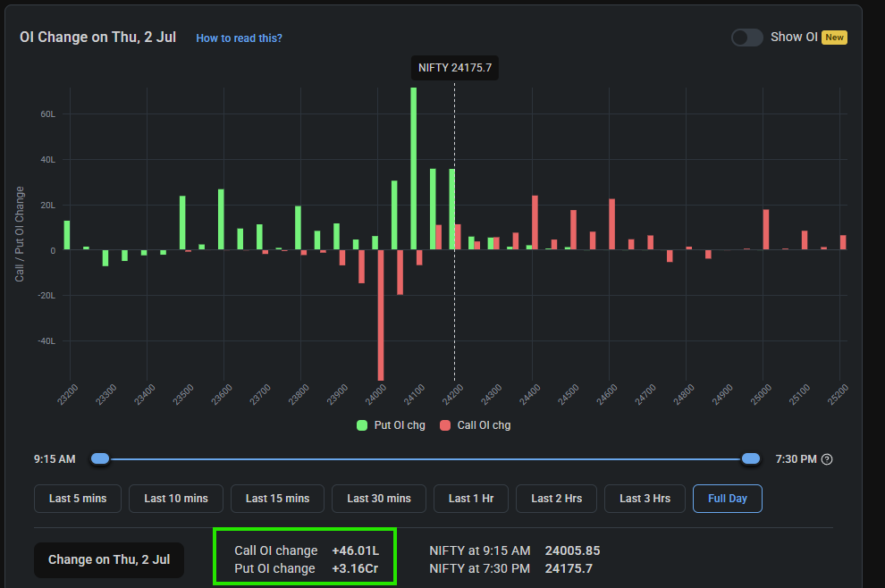Click the large red call bar at 24000
The image size is (885, 588).
coord(381,315)
